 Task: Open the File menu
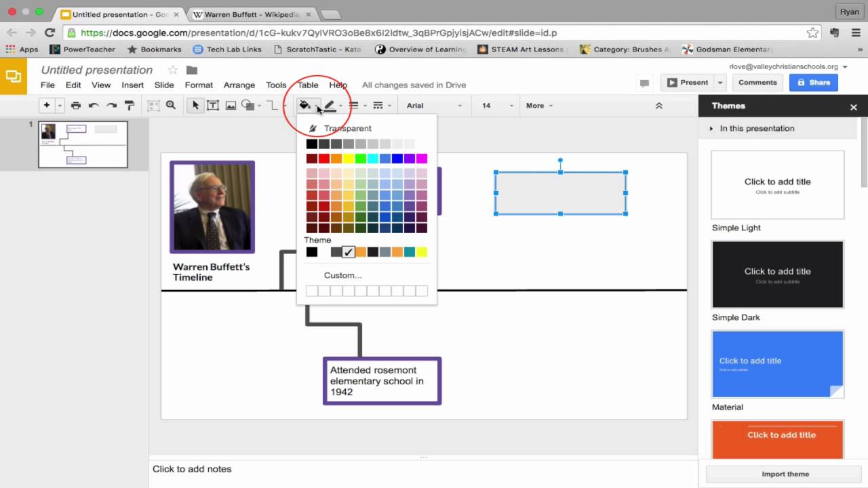[x=47, y=85]
